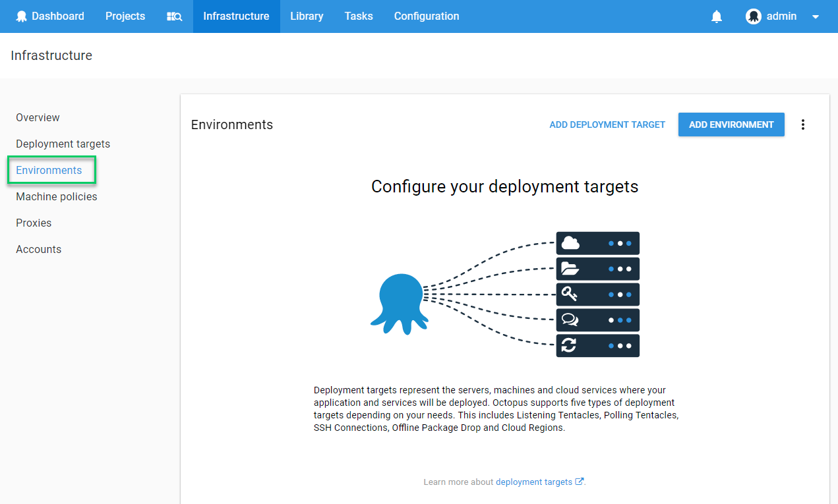Follow the deployment targets documentation link

pyautogui.click(x=534, y=482)
